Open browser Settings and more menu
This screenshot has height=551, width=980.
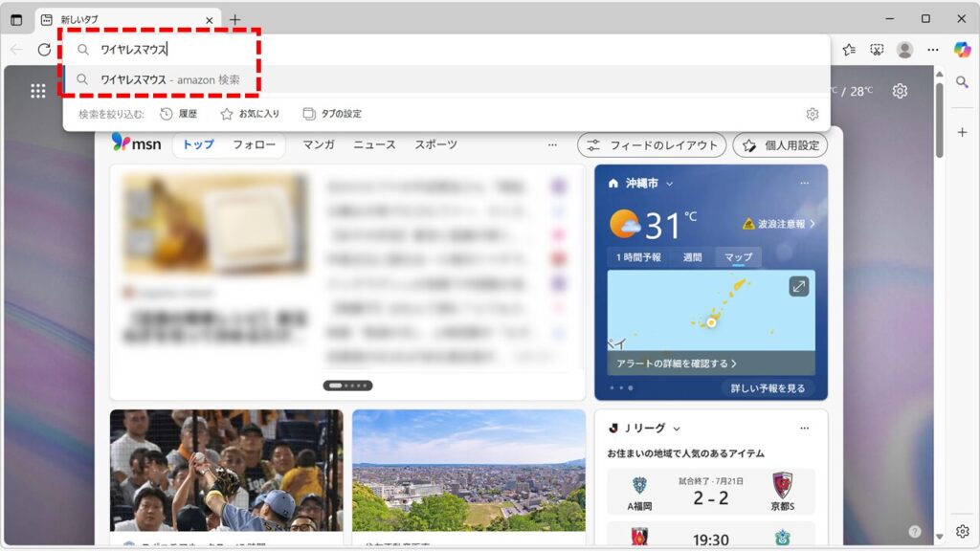click(932, 50)
